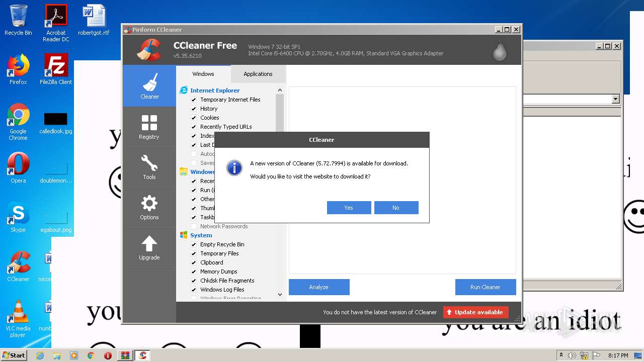Screen dimensions: 644x362
Task: Click the Action Center flag tray icon
Action: [595, 355]
